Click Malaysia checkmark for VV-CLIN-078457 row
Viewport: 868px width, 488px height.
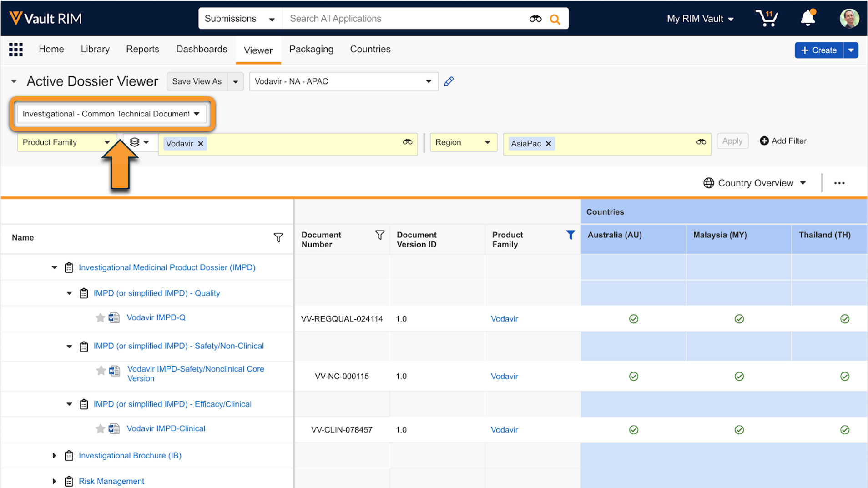739,430
